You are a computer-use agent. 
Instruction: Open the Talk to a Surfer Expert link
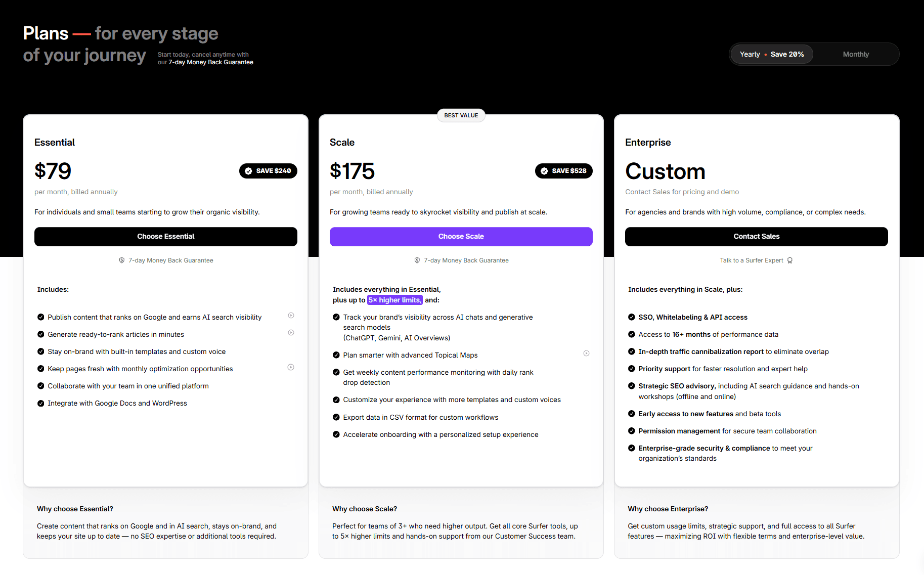[752, 260]
